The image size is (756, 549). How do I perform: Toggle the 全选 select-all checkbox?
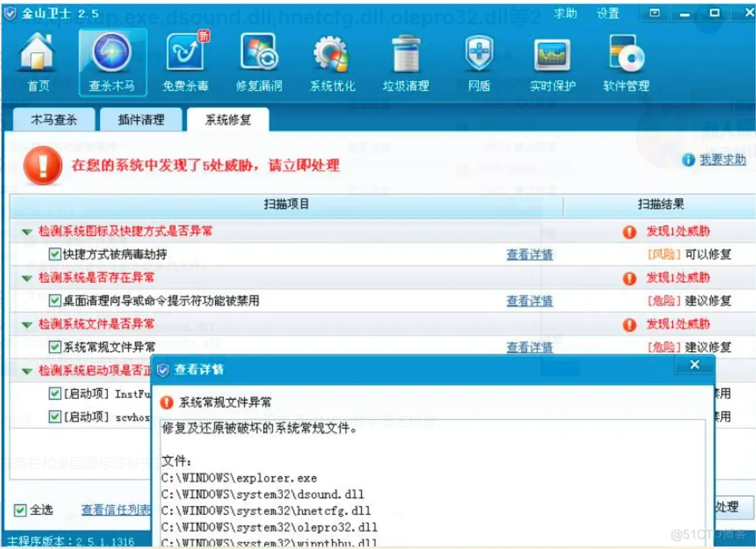click(21, 510)
